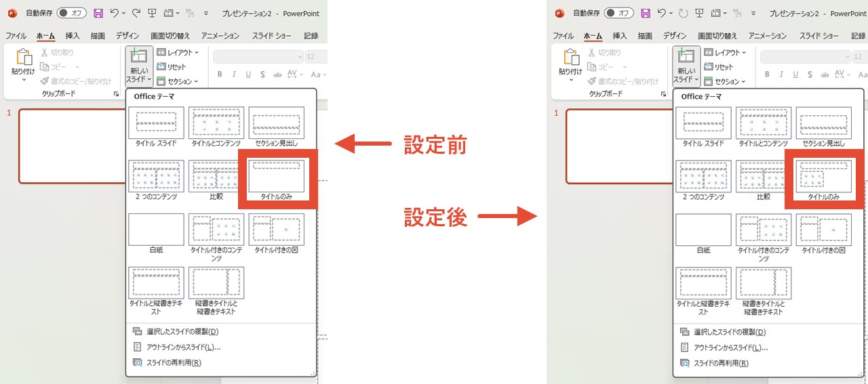Viewport: 868px width, 384px height.
Task: Select 2 つのコンテンツ layout in right gallery
Action: (x=703, y=180)
